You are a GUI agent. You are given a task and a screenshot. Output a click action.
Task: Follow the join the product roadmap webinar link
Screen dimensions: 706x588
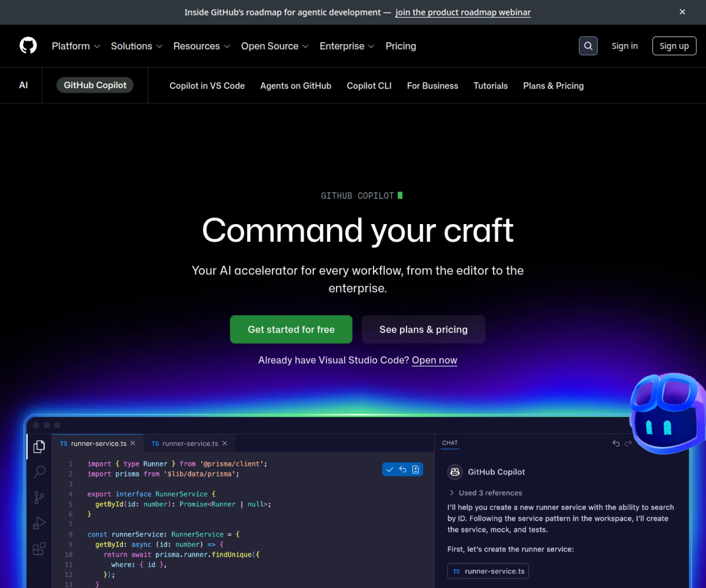[x=463, y=12]
